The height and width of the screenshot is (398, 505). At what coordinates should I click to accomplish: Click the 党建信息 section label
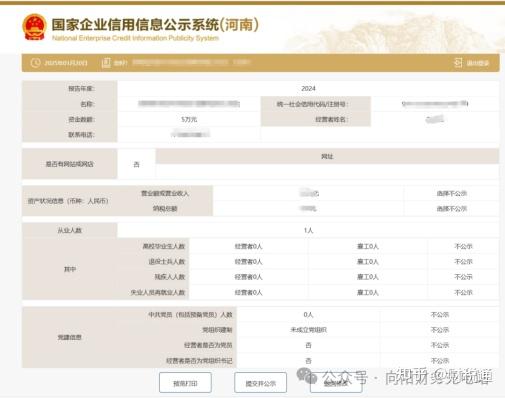pos(70,337)
